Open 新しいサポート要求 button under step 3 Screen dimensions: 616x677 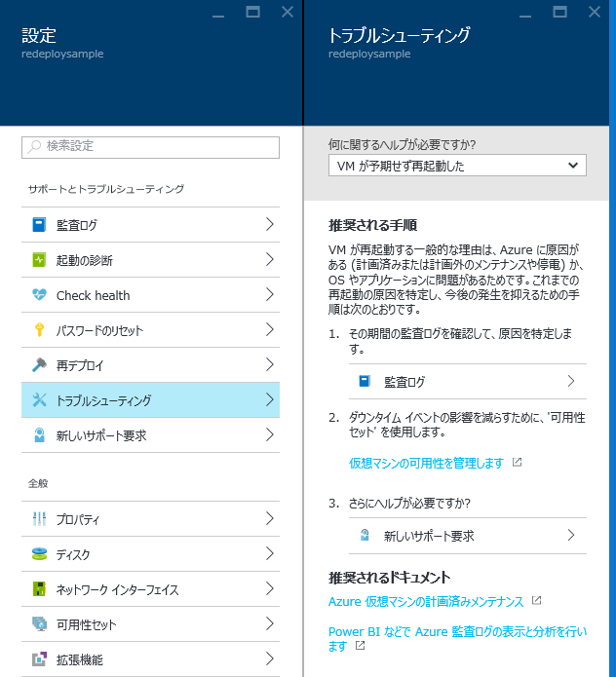[x=468, y=536]
